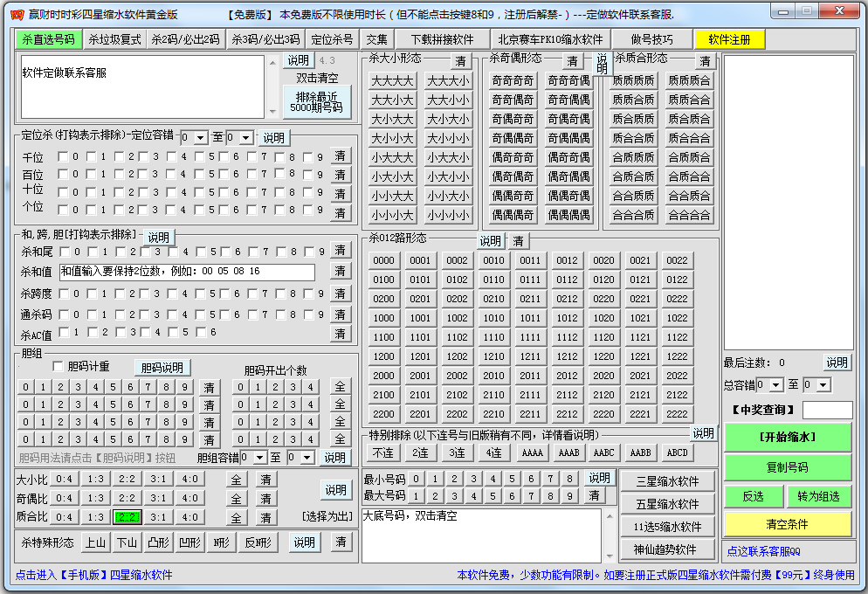Click the 排除最近5000期号码 button
The image size is (868, 594).
point(316,102)
